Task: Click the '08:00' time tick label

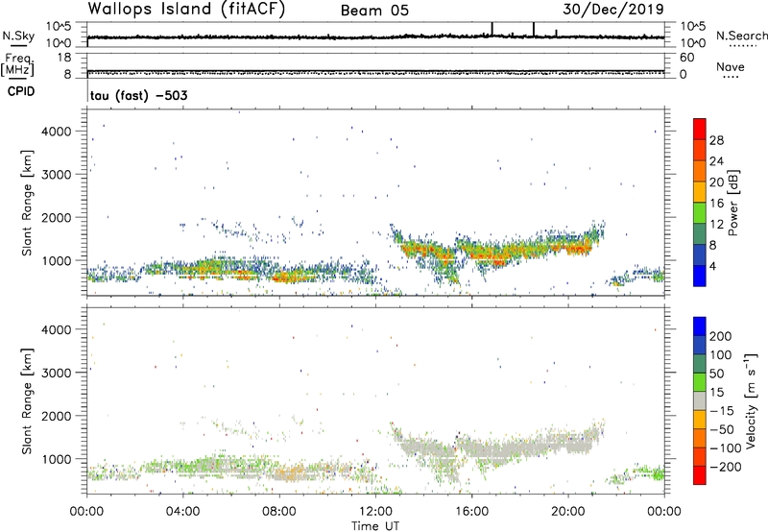Action: tap(279, 512)
